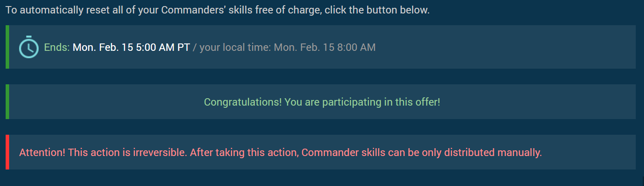Image resolution: width=644 pixels, height=186 pixels.
Task: Click the white "5:00 AM PT" end time
Action: (x=163, y=47)
